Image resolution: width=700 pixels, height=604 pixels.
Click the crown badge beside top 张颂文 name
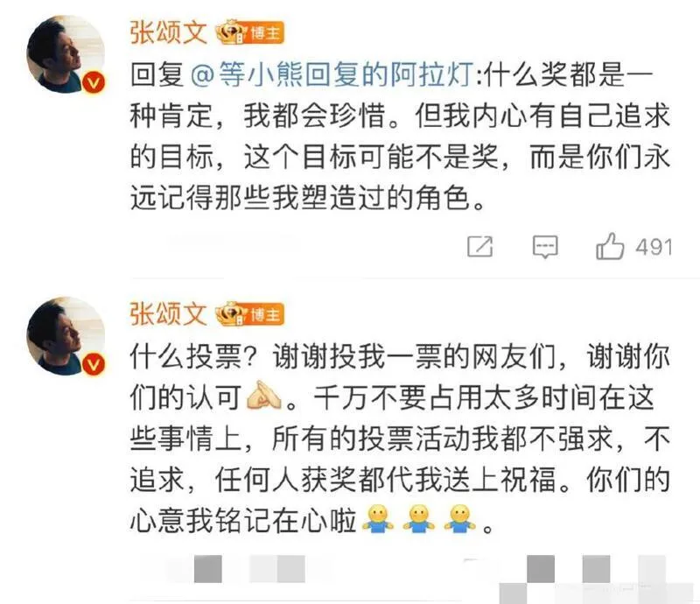[231, 32]
